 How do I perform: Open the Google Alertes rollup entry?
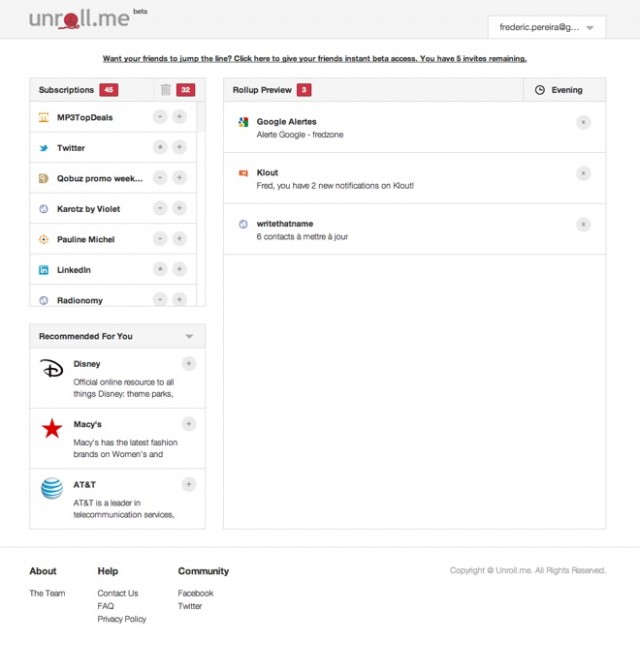coord(415,127)
